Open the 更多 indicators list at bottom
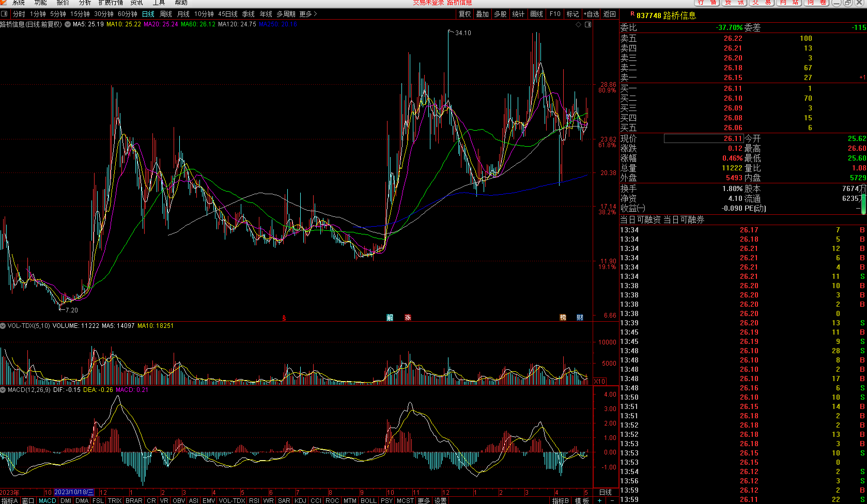Screen dimensions: 867x504 coord(424,500)
